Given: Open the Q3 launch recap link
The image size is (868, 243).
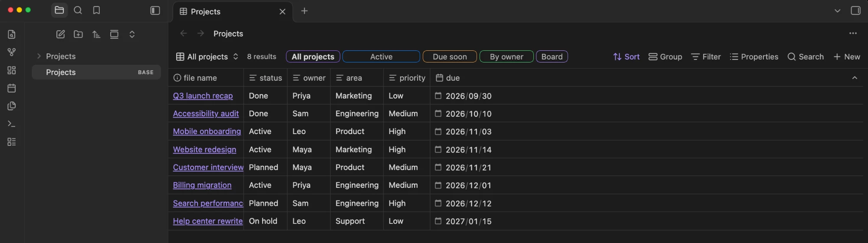Looking at the screenshot, I should [203, 96].
